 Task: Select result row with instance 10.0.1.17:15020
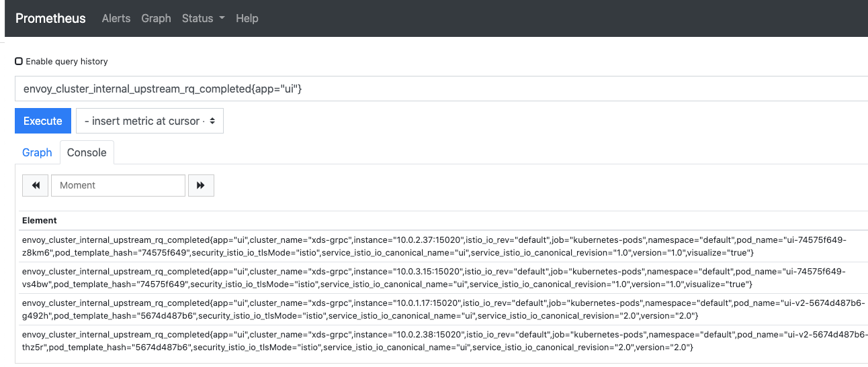(x=434, y=309)
